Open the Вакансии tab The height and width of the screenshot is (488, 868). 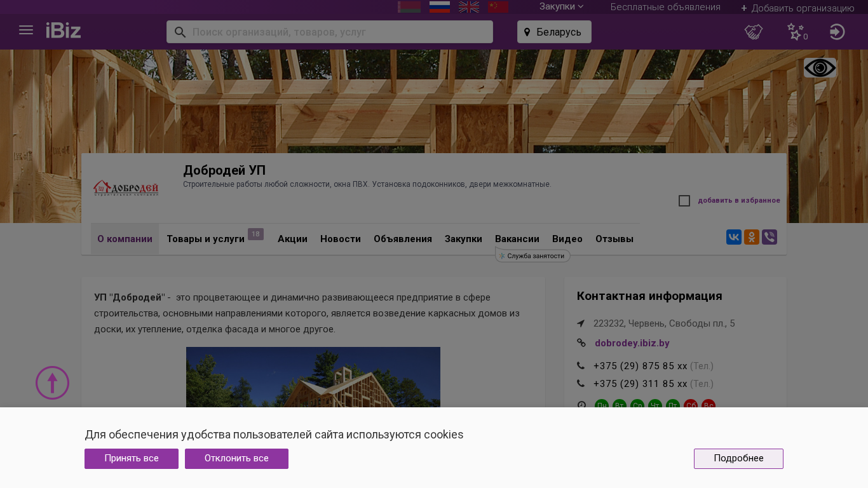pyautogui.click(x=517, y=239)
